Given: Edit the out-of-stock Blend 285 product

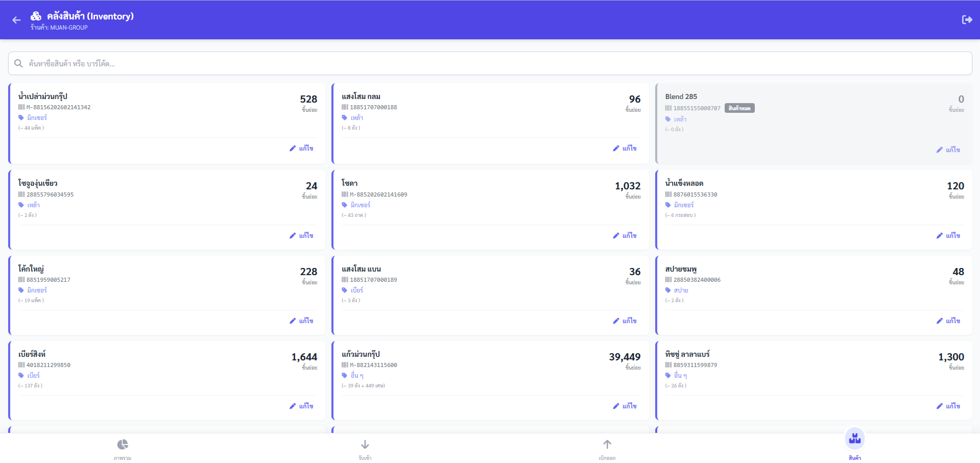Looking at the screenshot, I should (x=948, y=150).
